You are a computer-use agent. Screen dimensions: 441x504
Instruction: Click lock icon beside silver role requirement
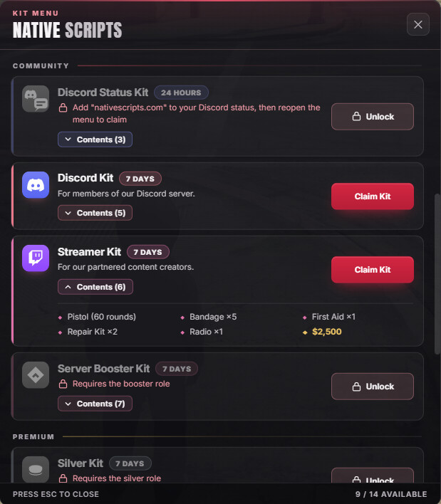coord(63,478)
